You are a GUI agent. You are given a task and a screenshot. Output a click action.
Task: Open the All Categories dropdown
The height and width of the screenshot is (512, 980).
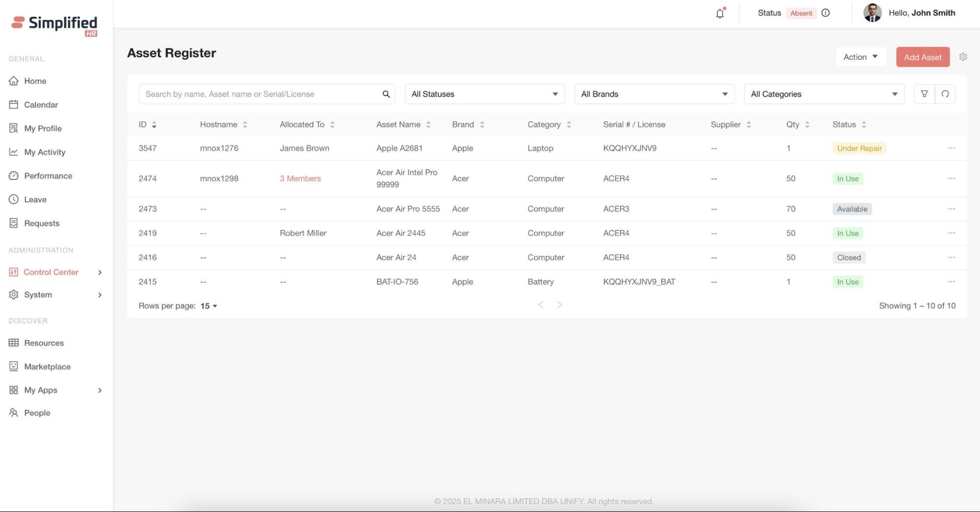(x=824, y=94)
